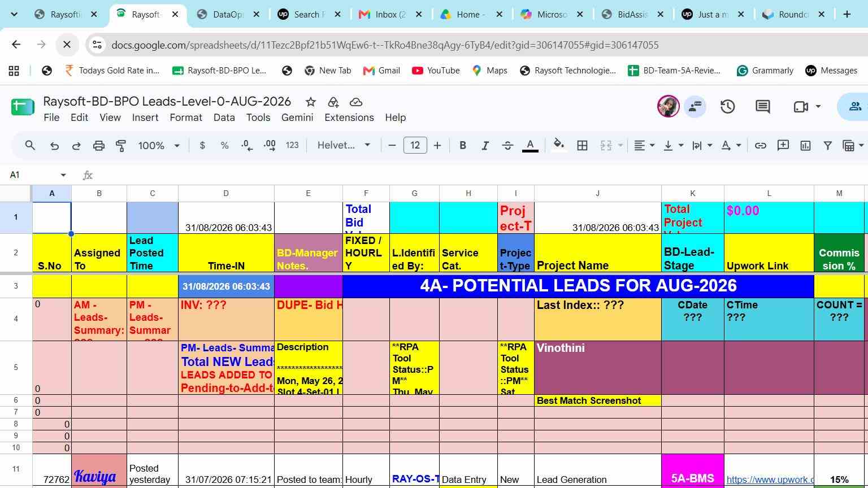Open version history clock icon

(727, 107)
